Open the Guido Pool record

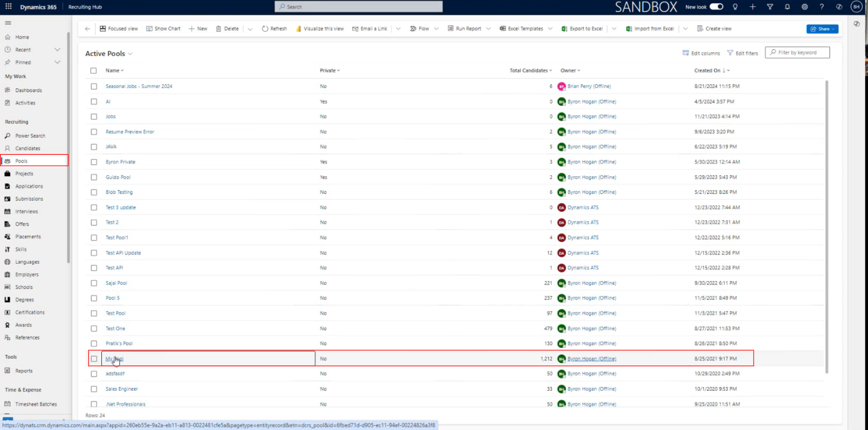click(x=118, y=177)
